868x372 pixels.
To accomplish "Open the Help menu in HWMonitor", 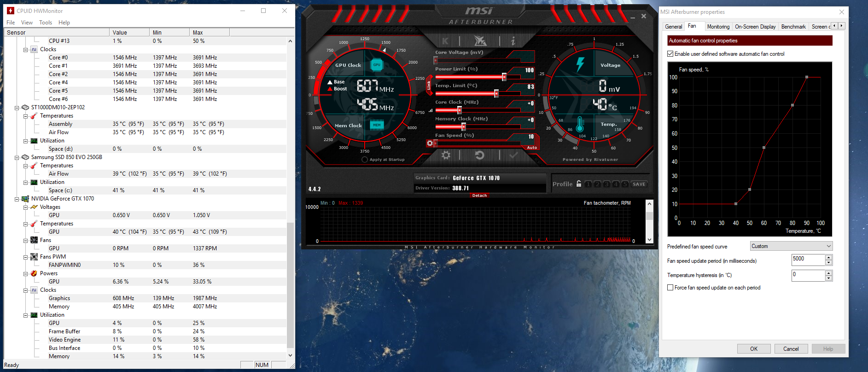I will coord(64,23).
